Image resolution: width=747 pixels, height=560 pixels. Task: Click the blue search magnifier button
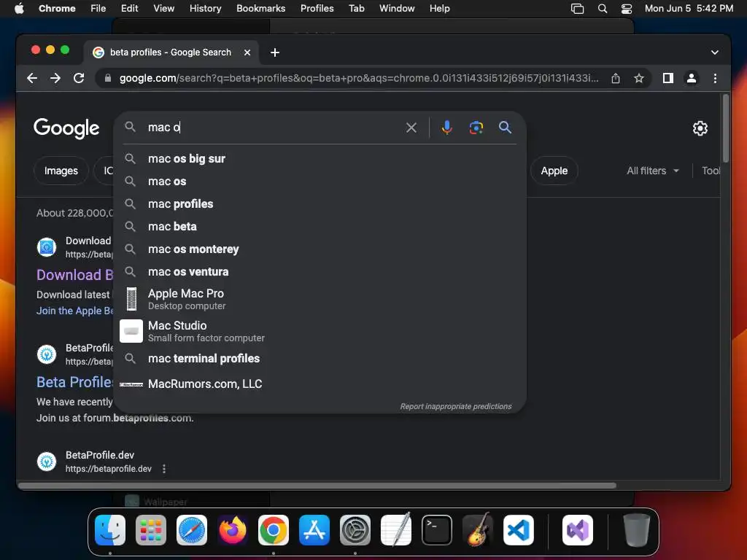point(505,127)
